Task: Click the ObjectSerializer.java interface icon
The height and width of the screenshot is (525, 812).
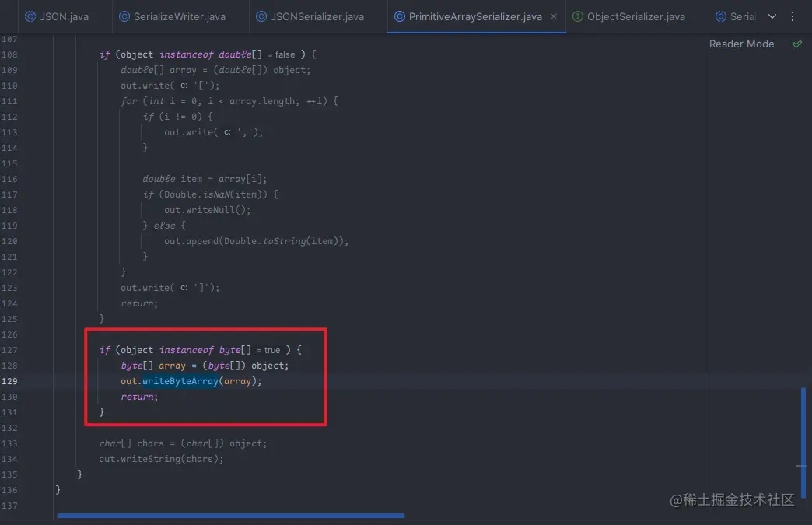Action: pos(578,16)
